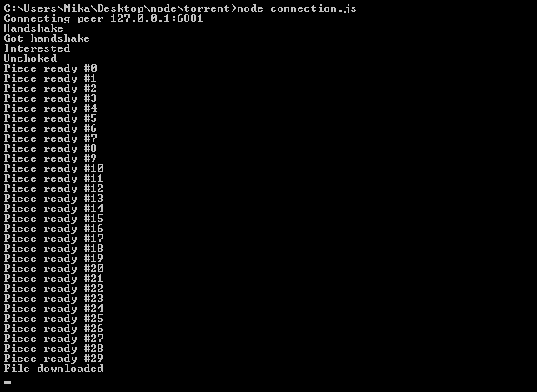Click the 'Piece ready #19' line

point(53,259)
